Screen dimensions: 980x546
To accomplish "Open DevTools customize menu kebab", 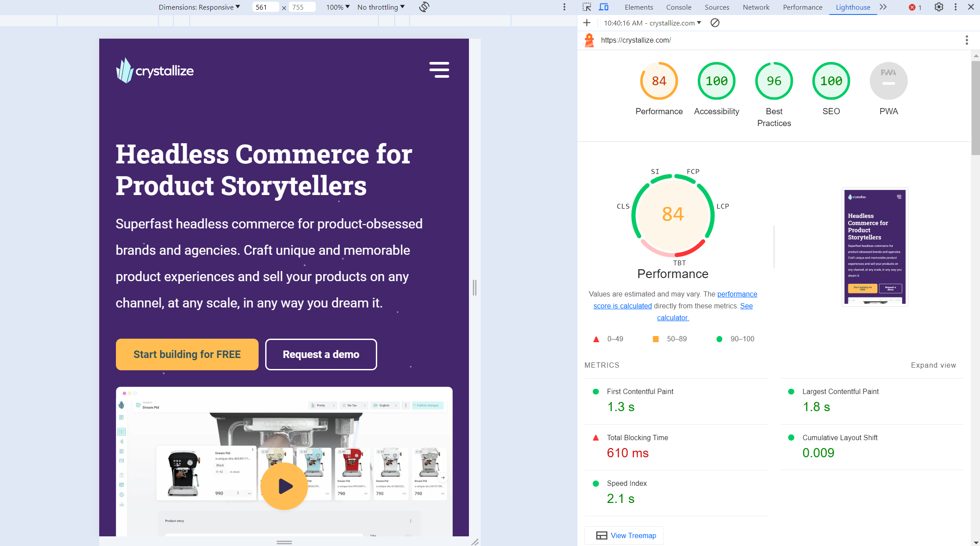I will (955, 7).
